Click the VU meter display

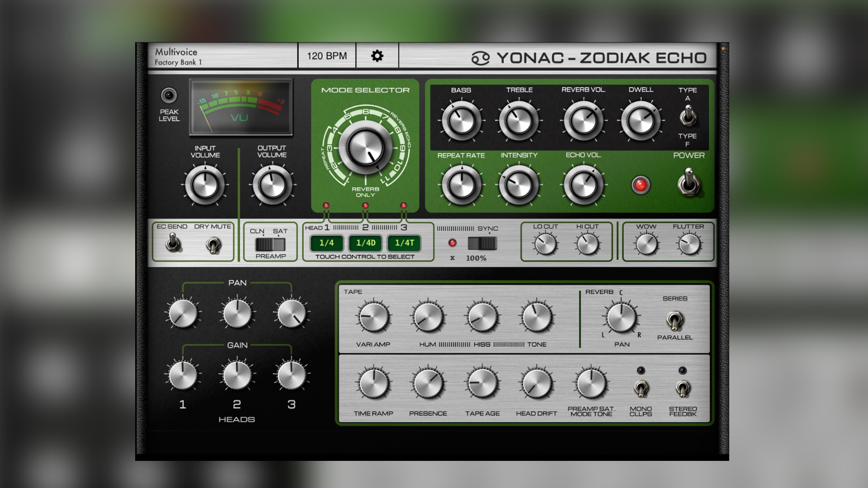[241, 106]
